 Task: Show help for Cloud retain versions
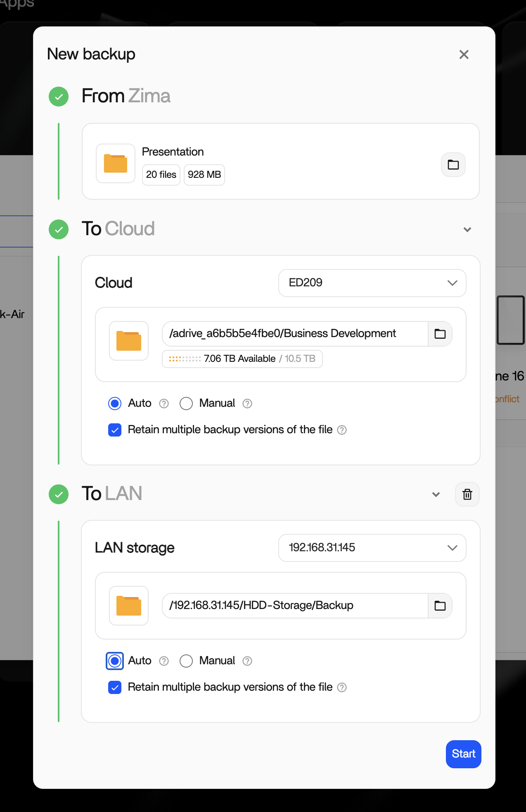pyautogui.click(x=342, y=430)
